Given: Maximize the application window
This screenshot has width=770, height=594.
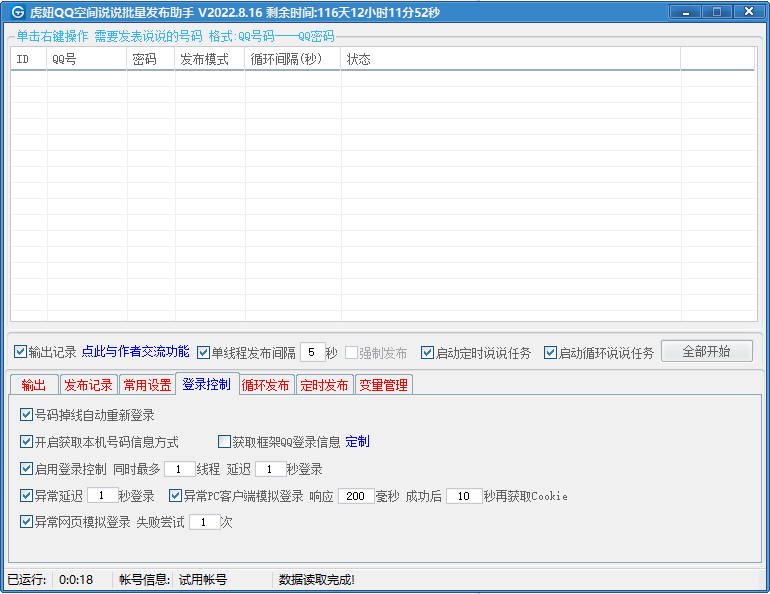Looking at the screenshot, I should pyautogui.click(x=716, y=12).
